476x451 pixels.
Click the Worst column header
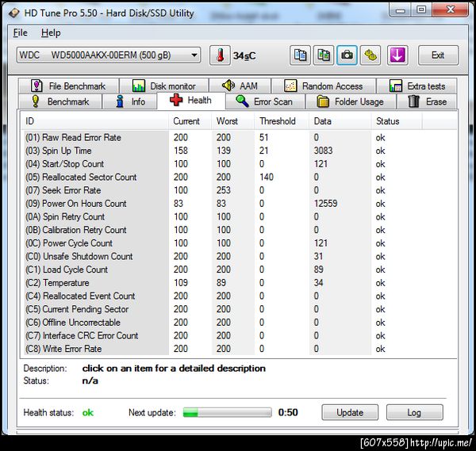(x=232, y=121)
